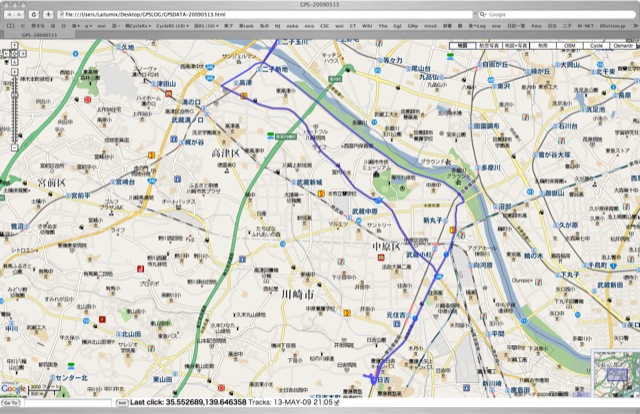Click the 高津区 ward label on the map
The width and height of the screenshot is (640, 414).
[x=225, y=154]
